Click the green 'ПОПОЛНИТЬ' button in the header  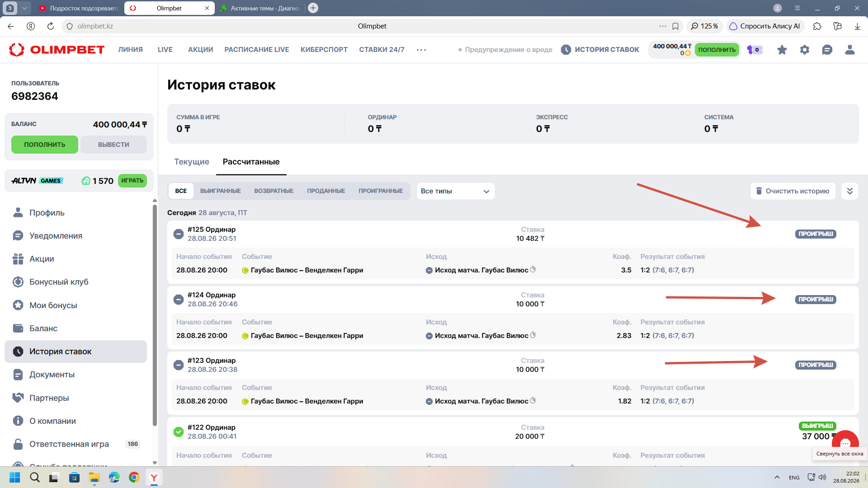tap(717, 50)
